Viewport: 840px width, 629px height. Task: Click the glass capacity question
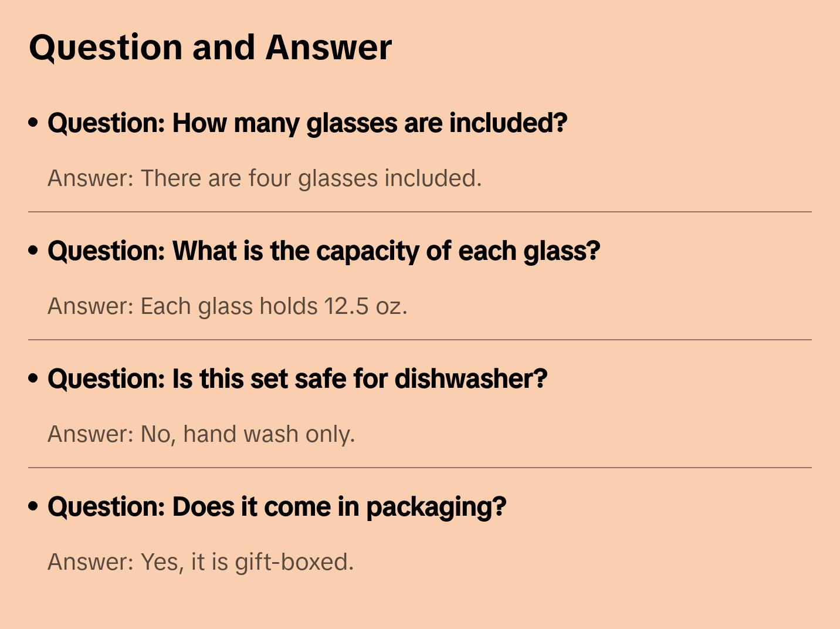point(324,251)
